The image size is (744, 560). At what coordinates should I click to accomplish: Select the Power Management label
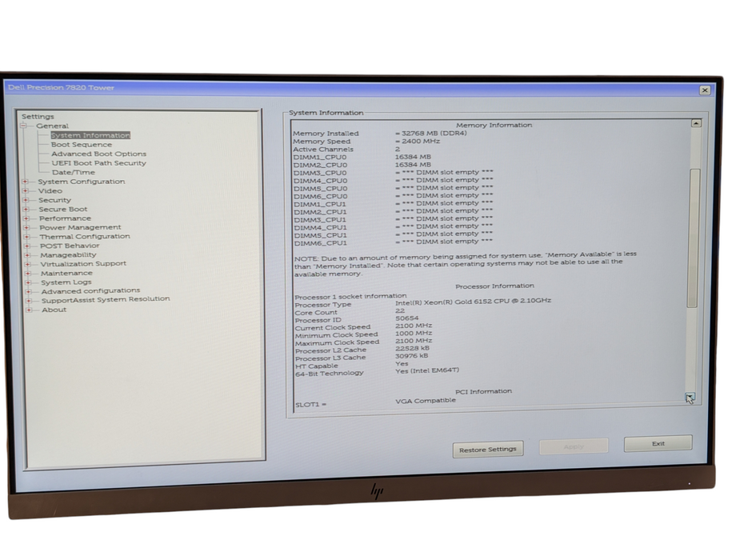point(80,227)
